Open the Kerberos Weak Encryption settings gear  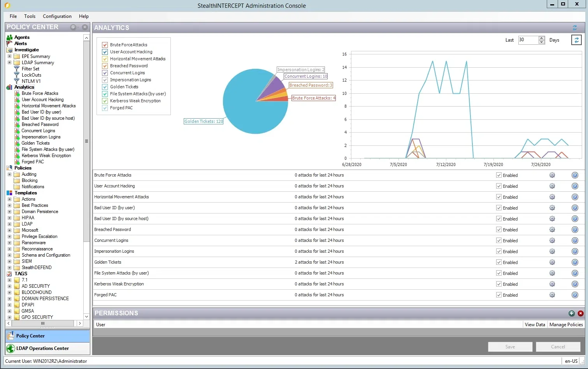552,284
